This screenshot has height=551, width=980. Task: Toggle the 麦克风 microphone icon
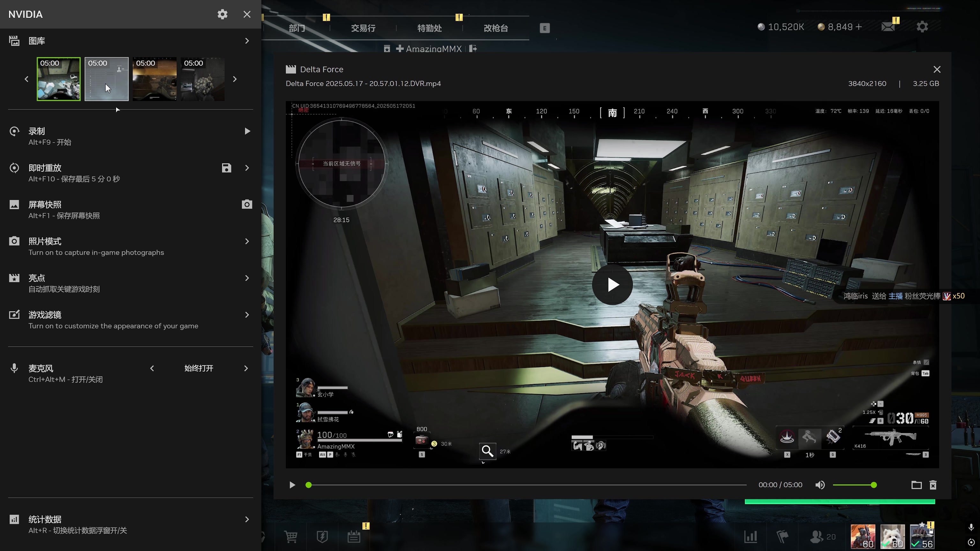[x=14, y=368]
